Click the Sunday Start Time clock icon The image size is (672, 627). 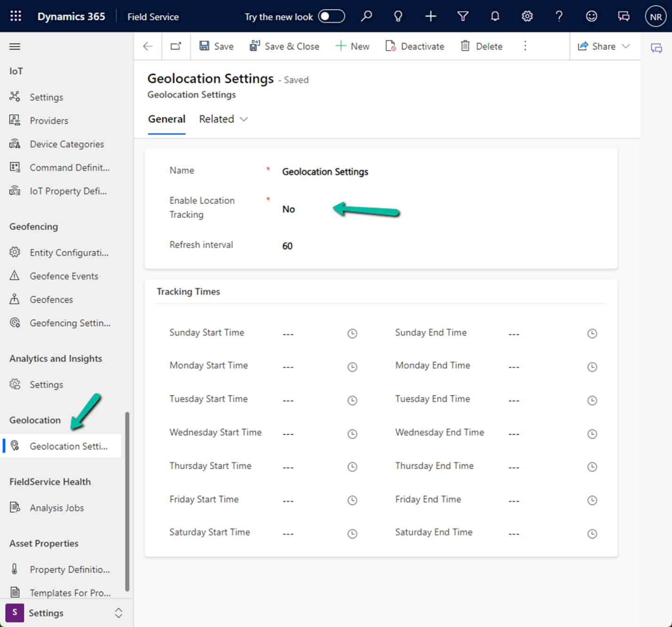[352, 333]
